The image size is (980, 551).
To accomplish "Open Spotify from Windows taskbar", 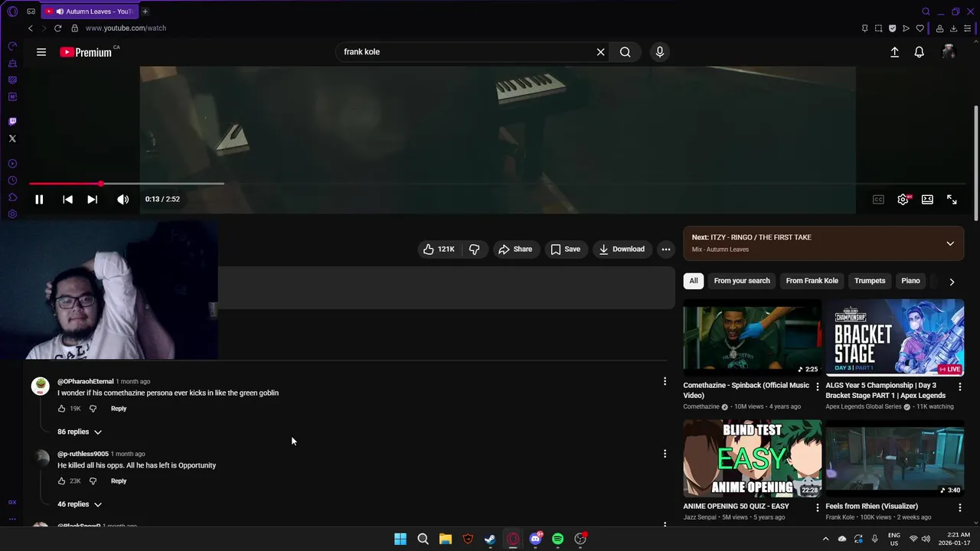I will tap(557, 539).
